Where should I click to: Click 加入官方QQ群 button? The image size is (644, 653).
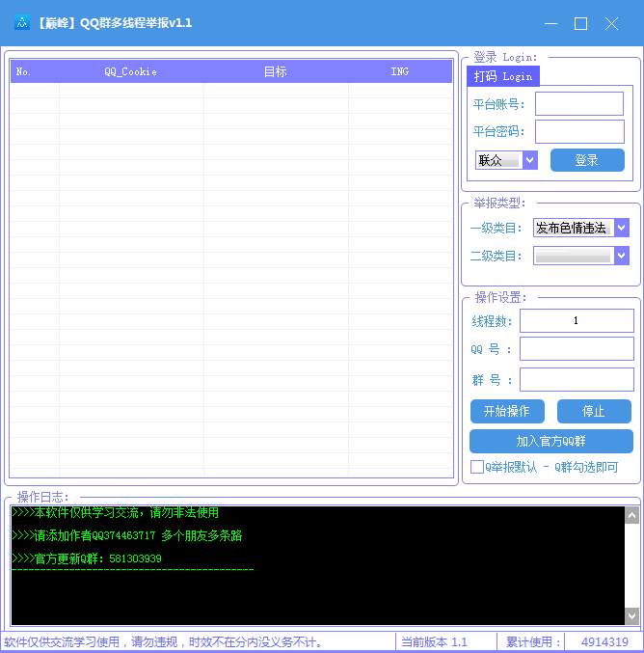point(550,441)
